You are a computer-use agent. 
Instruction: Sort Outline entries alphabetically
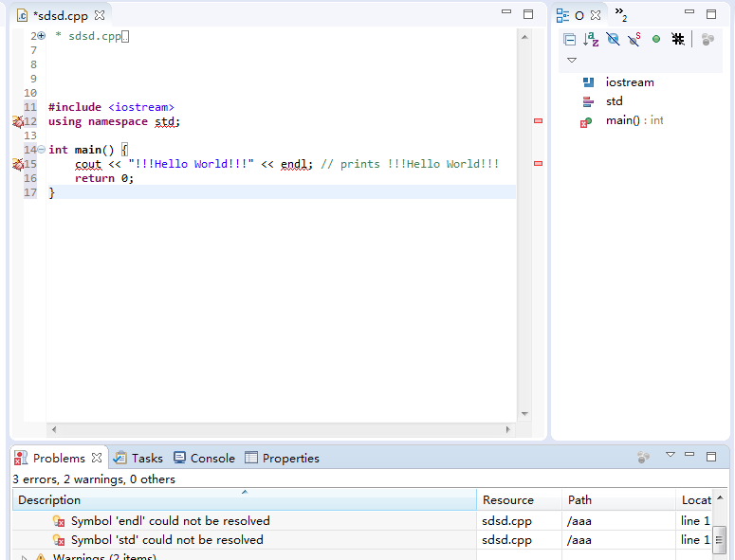591,40
